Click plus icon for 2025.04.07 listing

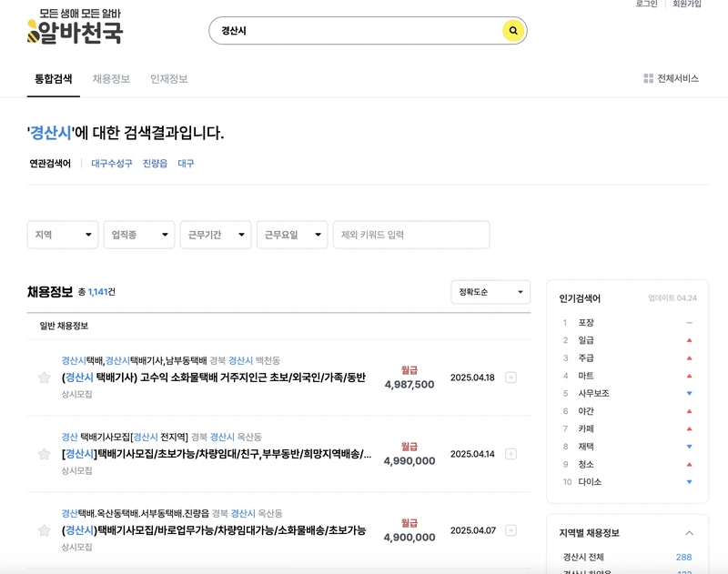pyautogui.click(x=511, y=530)
